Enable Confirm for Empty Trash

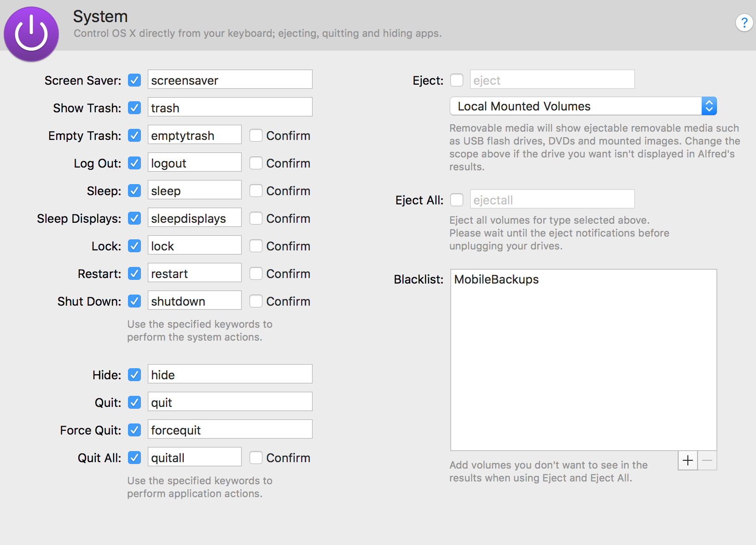(256, 135)
